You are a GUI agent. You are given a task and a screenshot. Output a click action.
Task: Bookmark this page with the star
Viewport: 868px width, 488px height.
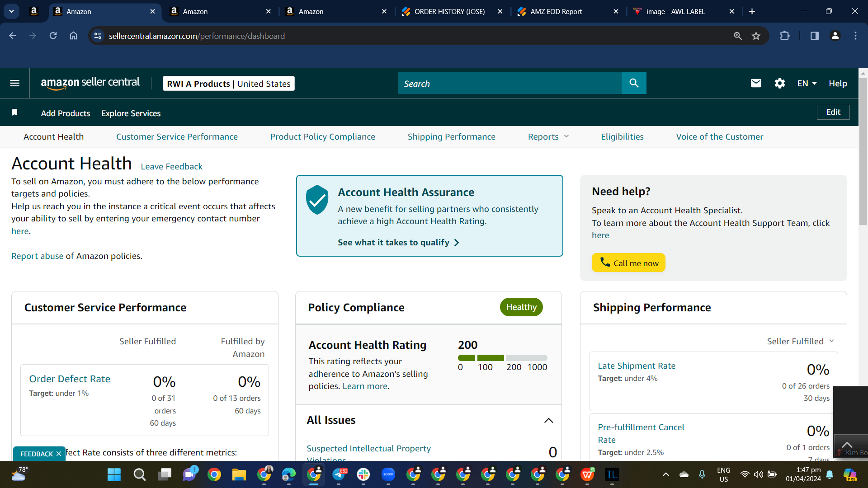pyautogui.click(x=756, y=36)
